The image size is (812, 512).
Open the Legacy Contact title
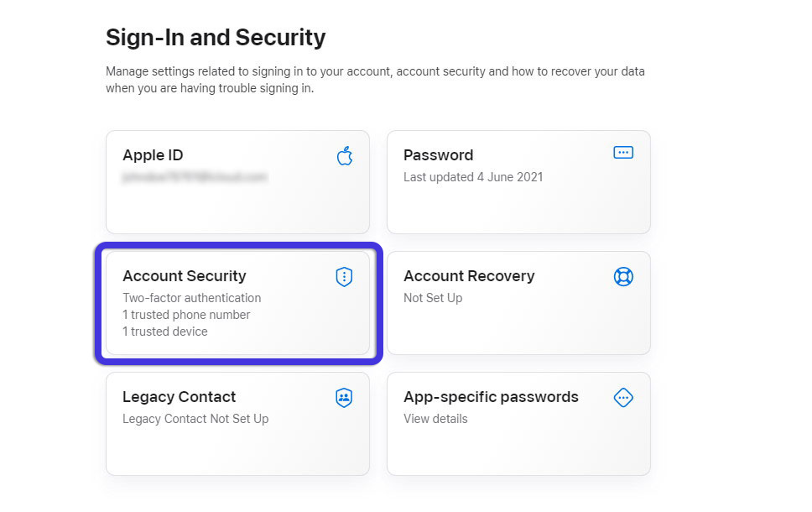pyautogui.click(x=179, y=397)
